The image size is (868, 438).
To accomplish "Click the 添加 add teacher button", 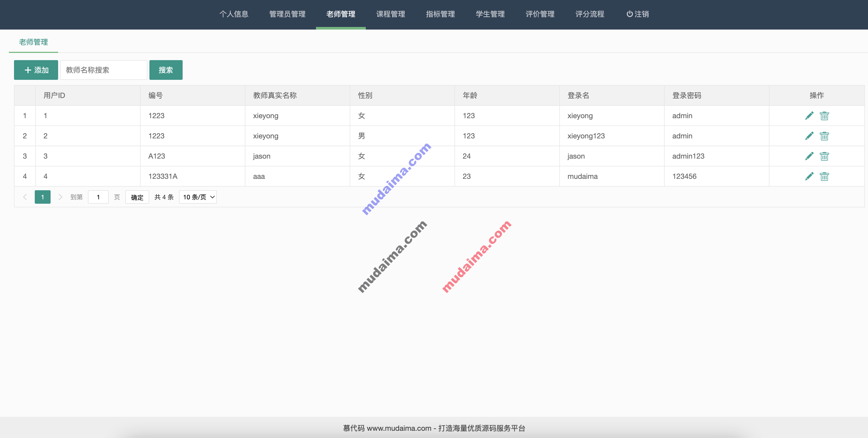I will [36, 70].
